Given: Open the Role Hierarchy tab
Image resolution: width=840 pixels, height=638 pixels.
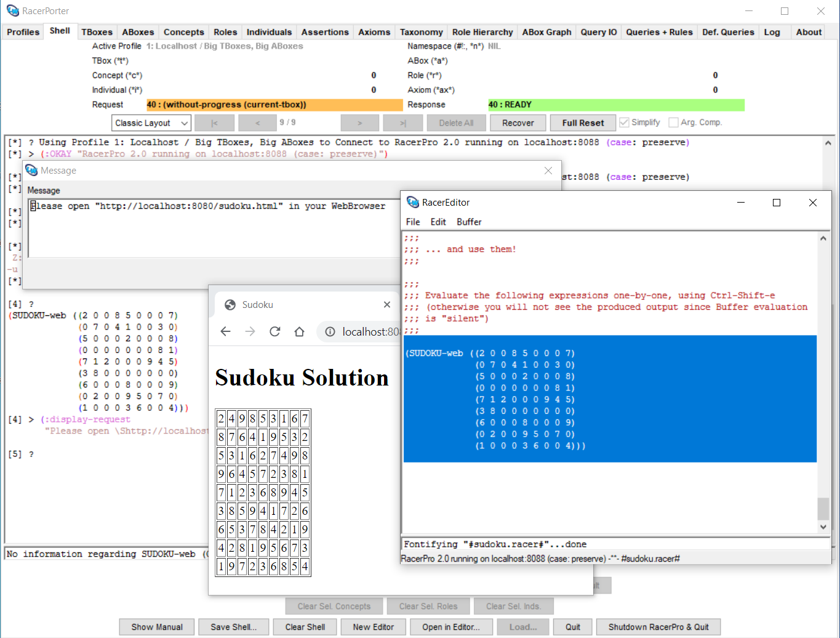Looking at the screenshot, I should (482, 32).
